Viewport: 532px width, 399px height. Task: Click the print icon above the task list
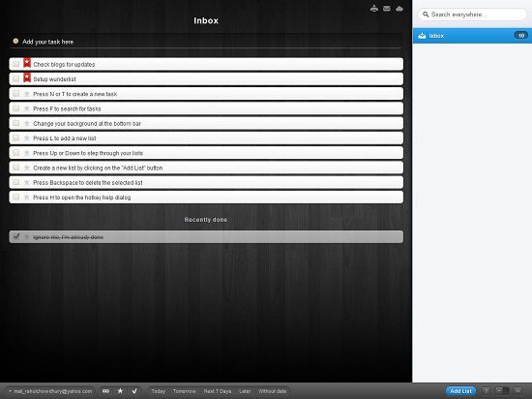coord(374,9)
